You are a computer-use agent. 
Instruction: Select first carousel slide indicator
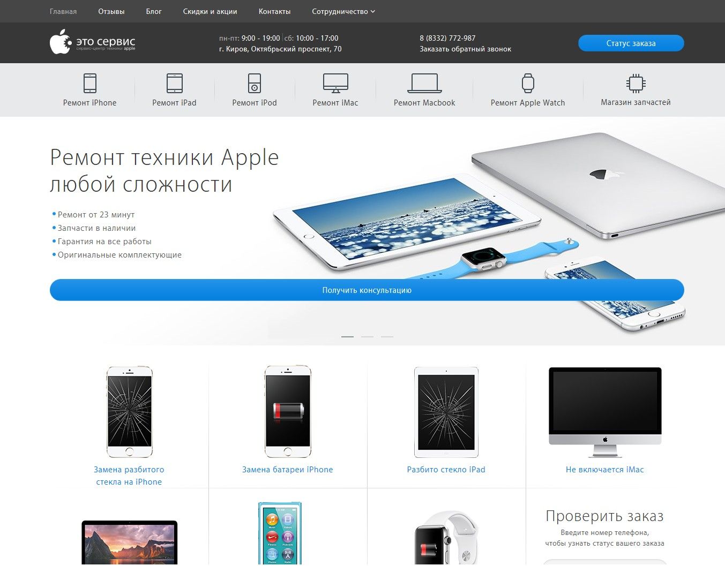coord(347,336)
